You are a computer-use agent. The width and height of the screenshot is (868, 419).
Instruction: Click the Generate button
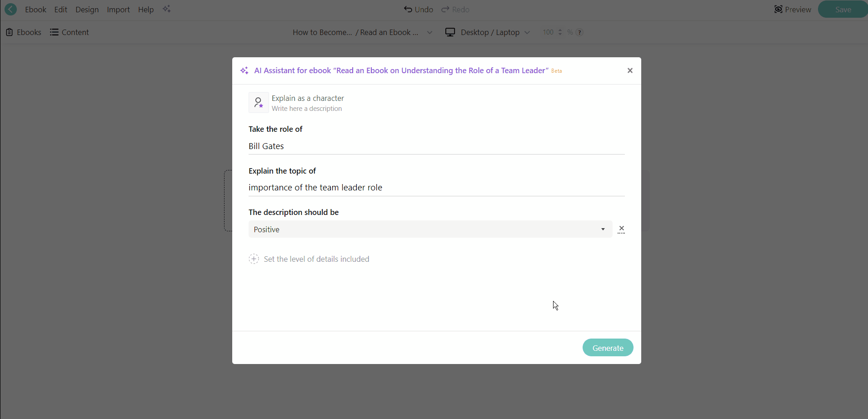tap(608, 348)
